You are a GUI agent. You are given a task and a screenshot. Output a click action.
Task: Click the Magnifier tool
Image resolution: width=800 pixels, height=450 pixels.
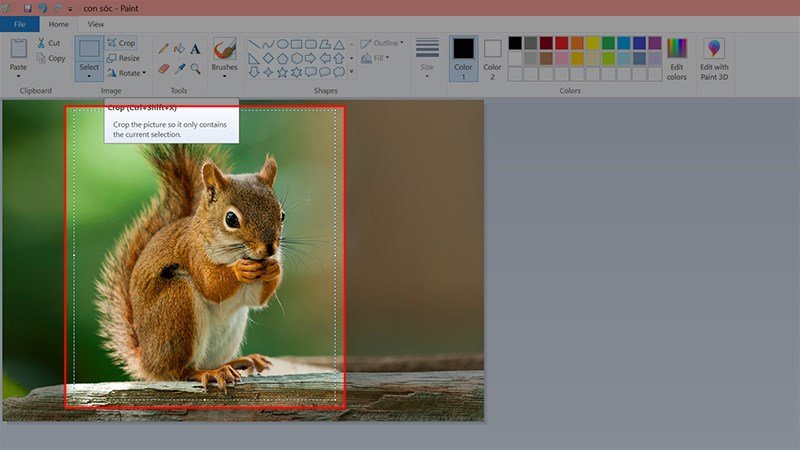(x=195, y=69)
